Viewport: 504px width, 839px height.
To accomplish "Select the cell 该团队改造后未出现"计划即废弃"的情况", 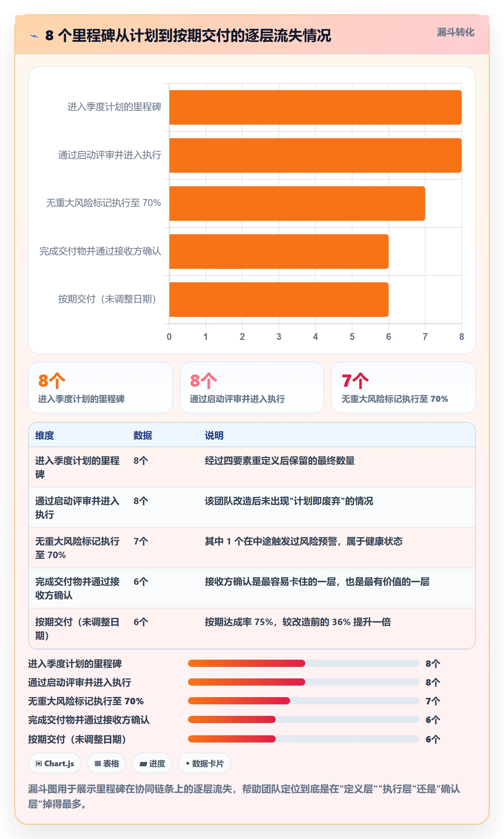I will tap(289, 501).
